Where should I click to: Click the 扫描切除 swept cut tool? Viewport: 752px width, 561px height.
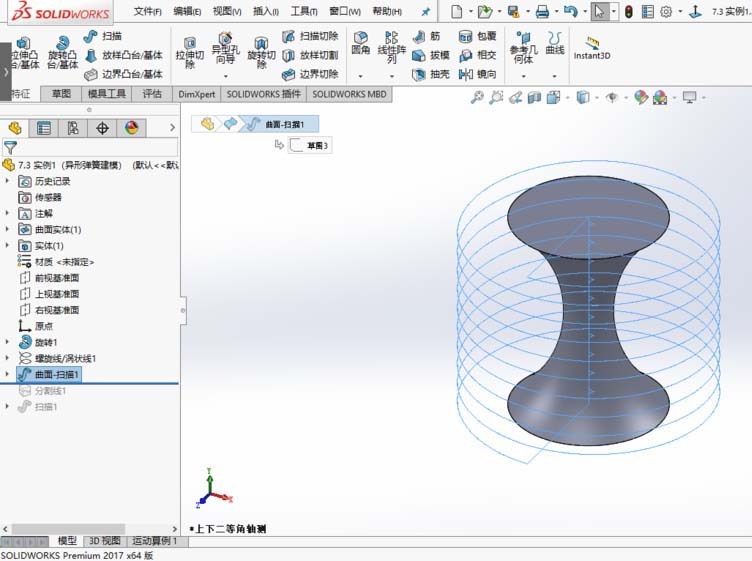310,36
